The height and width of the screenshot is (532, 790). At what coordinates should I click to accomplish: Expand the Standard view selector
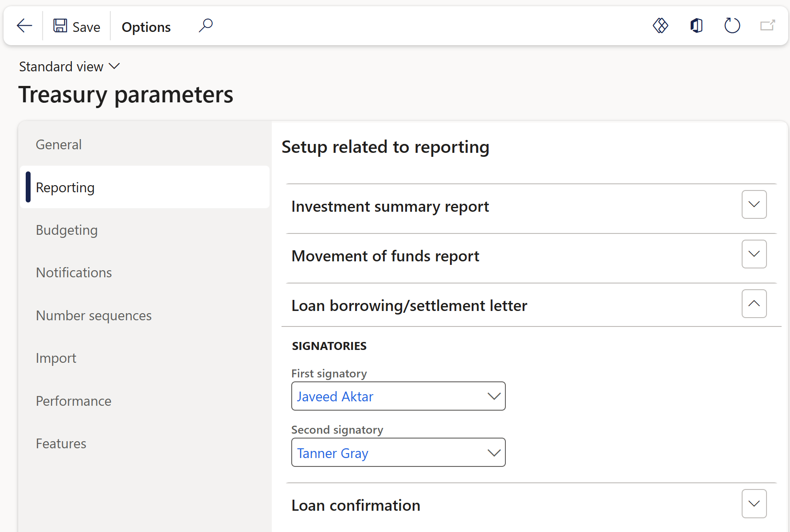click(70, 66)
